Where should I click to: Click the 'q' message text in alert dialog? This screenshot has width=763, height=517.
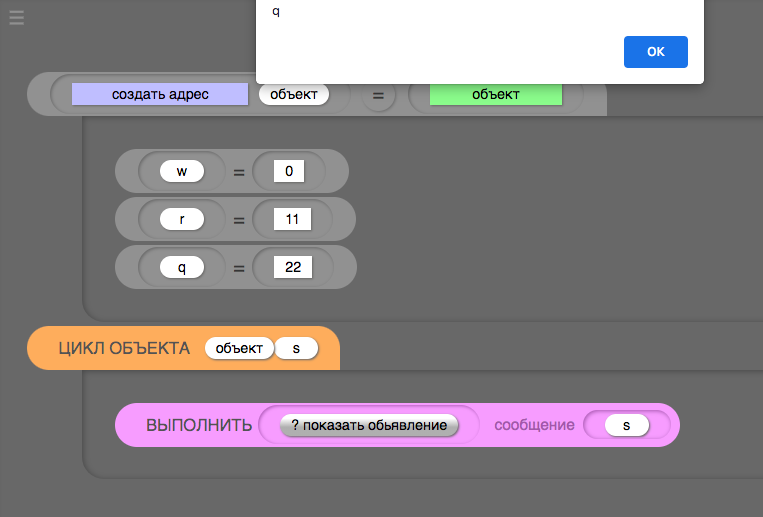tap(276, 11)
